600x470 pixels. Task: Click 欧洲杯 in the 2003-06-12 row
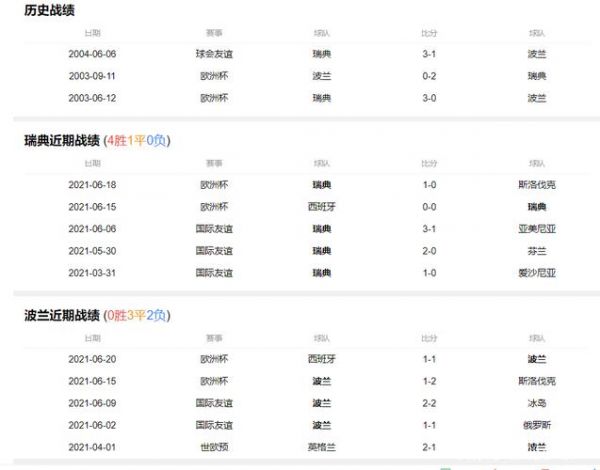point(214,98)
